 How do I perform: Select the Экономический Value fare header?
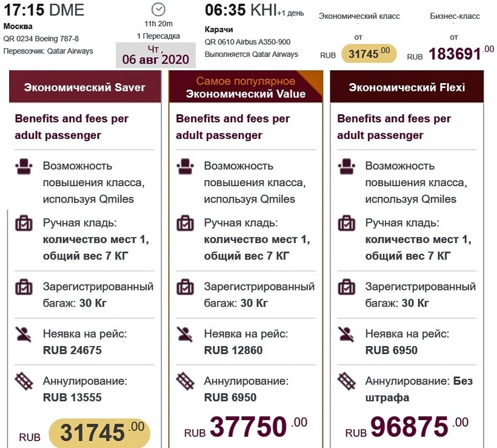point(245,87)
